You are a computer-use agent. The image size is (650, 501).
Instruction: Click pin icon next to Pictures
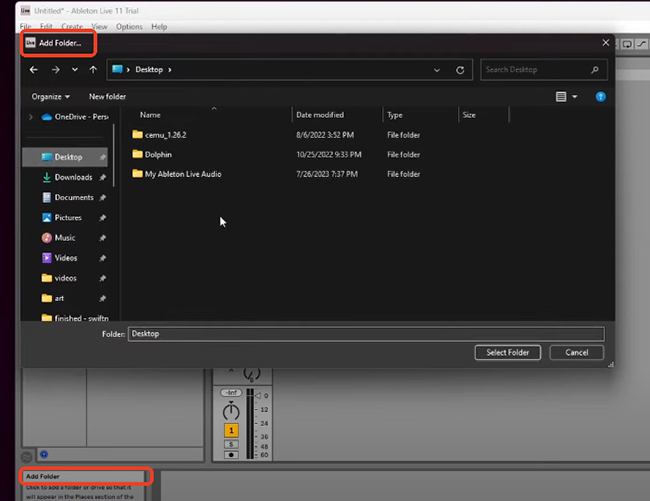tap(102, 218)
